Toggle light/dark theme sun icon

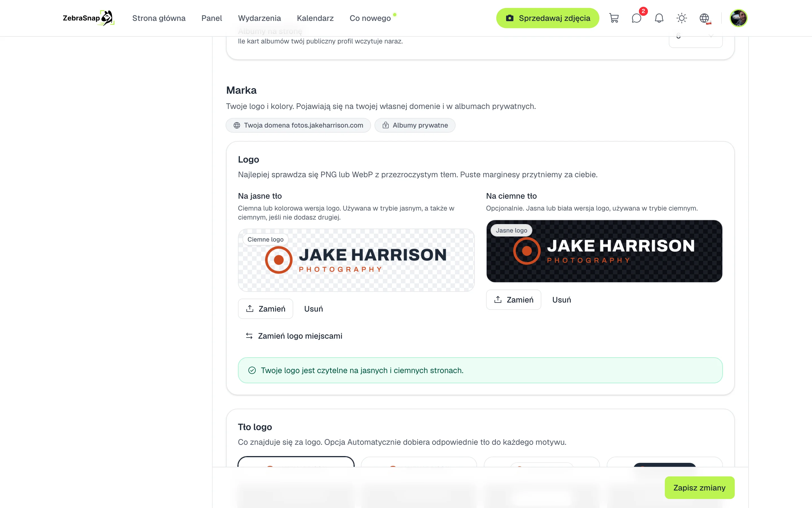(681, 18)
